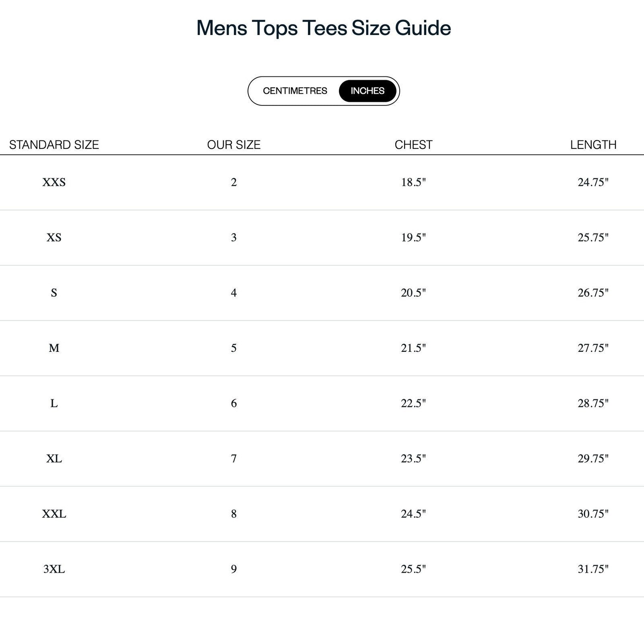Click the 21.5" chest measurement
The width and height of the screenshot is (644, 644).
click(413, 348)
